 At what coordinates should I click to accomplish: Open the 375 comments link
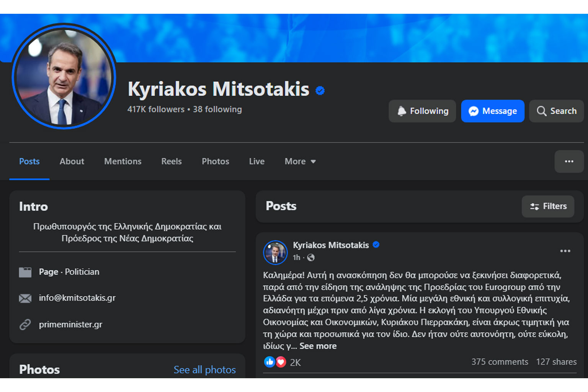(x=500, y=362)
